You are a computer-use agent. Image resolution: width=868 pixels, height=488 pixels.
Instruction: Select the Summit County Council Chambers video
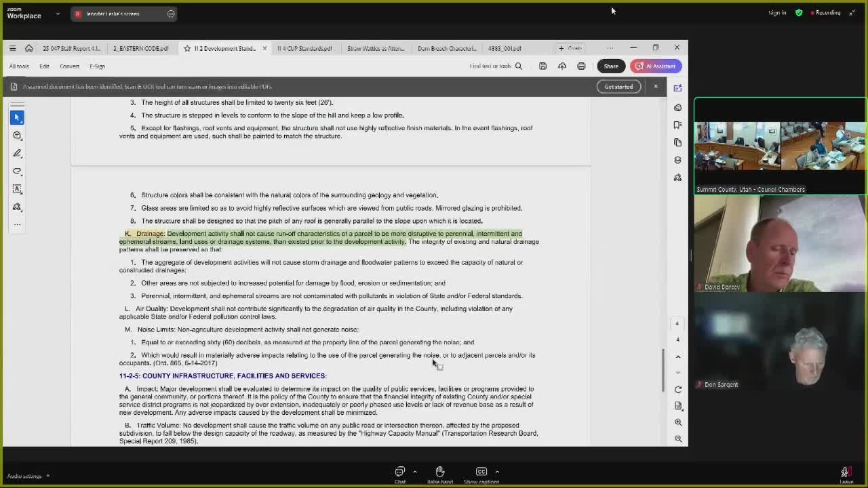[x=780, y=146]
